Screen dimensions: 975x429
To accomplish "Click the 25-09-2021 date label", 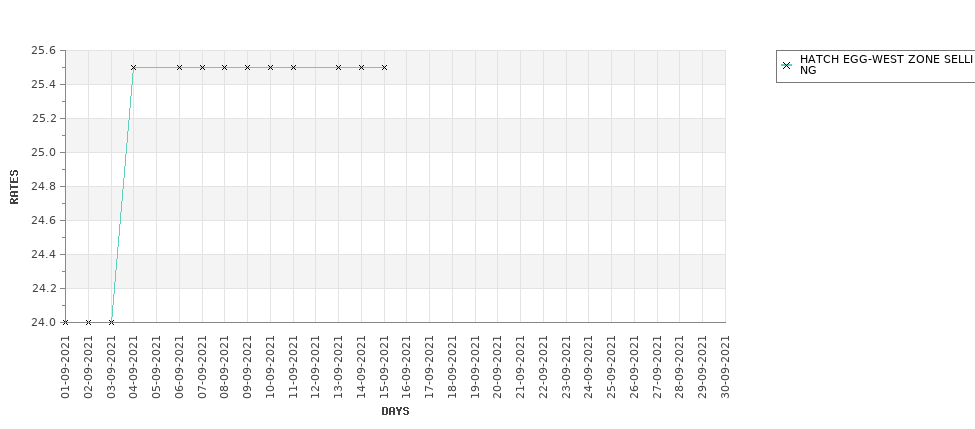I will pos(611,367).
